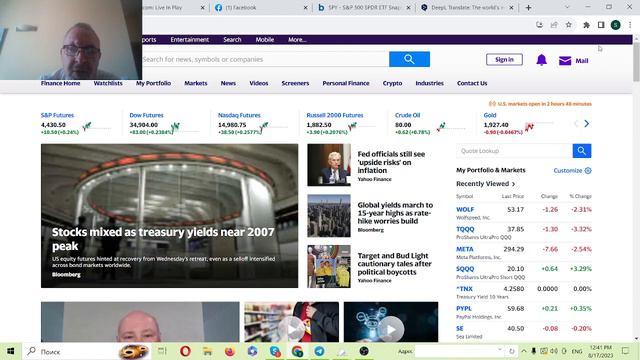Show next market tickers with right arrow
Screen dimensions: 640x360
[x=587, y=123]
